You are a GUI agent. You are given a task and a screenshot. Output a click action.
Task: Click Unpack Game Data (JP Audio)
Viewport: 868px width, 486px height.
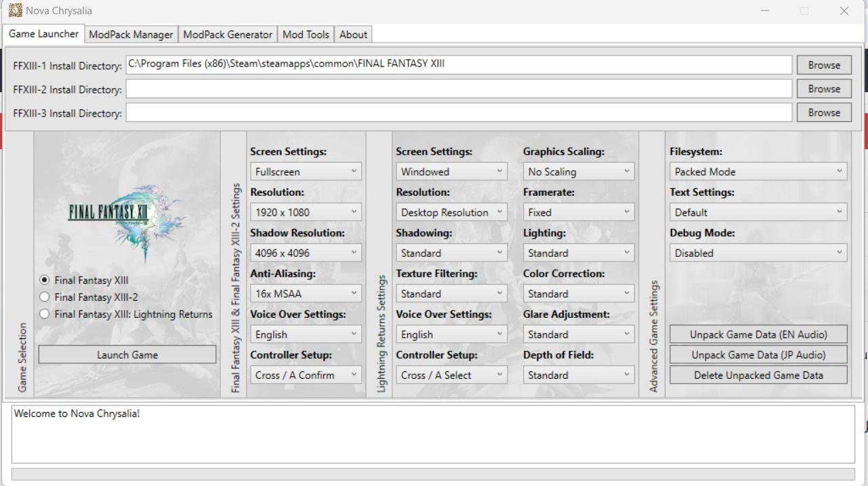click(758, 355)
